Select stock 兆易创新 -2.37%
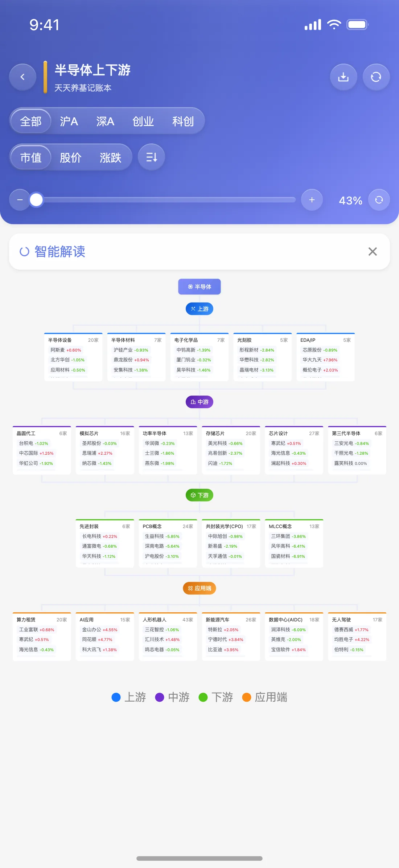The image size is (399, 868). pos(225,453)
